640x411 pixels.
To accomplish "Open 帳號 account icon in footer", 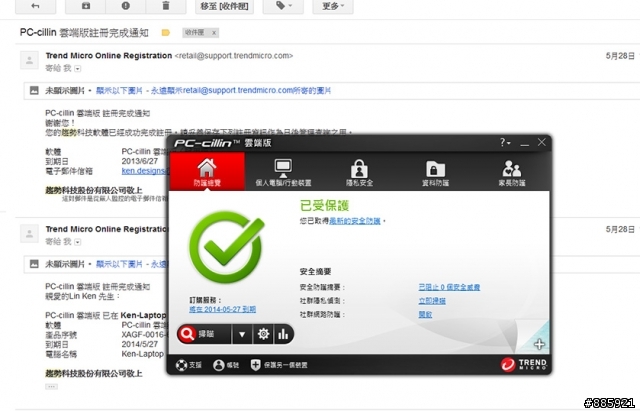I will tap(226, 365).
